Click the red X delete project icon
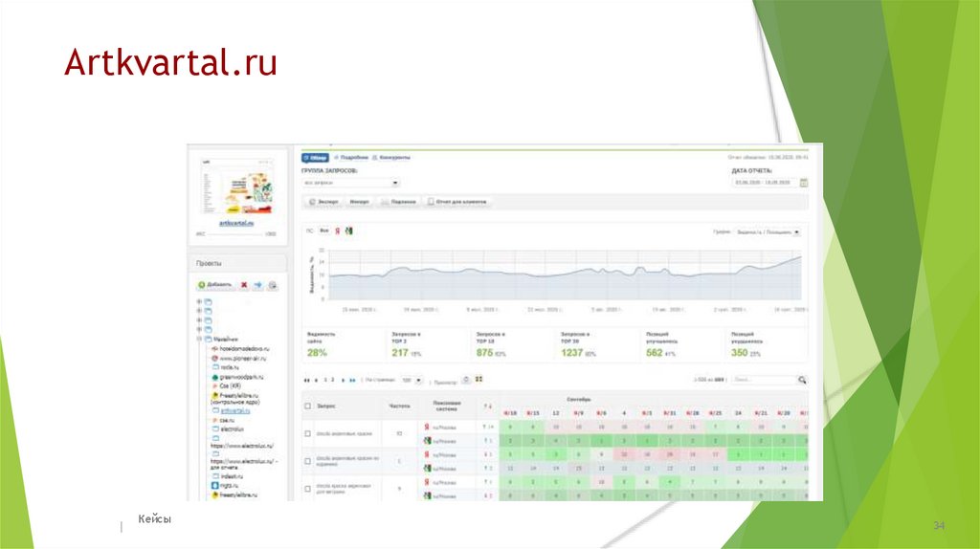The height and width of the screenshot is (549, 980). [x=244, y=285]
